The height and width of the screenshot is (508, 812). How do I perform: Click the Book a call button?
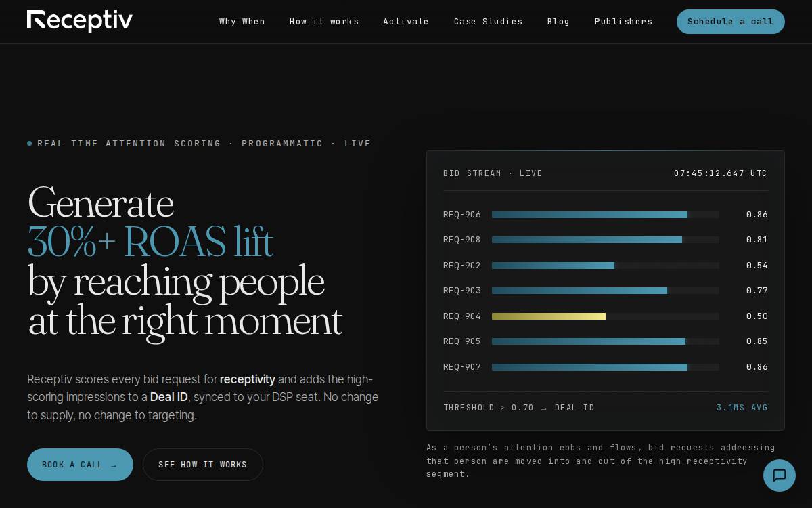pyautogui.click(x=80, y=465)
